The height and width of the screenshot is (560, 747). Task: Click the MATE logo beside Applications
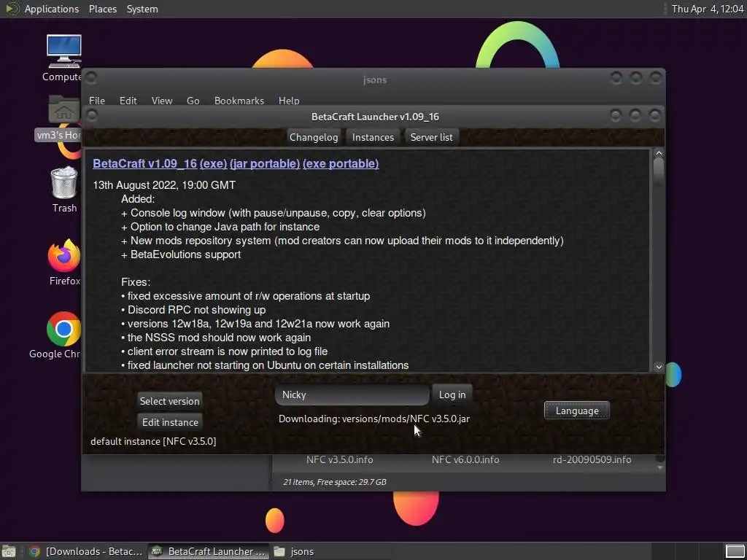click(12, 9)
